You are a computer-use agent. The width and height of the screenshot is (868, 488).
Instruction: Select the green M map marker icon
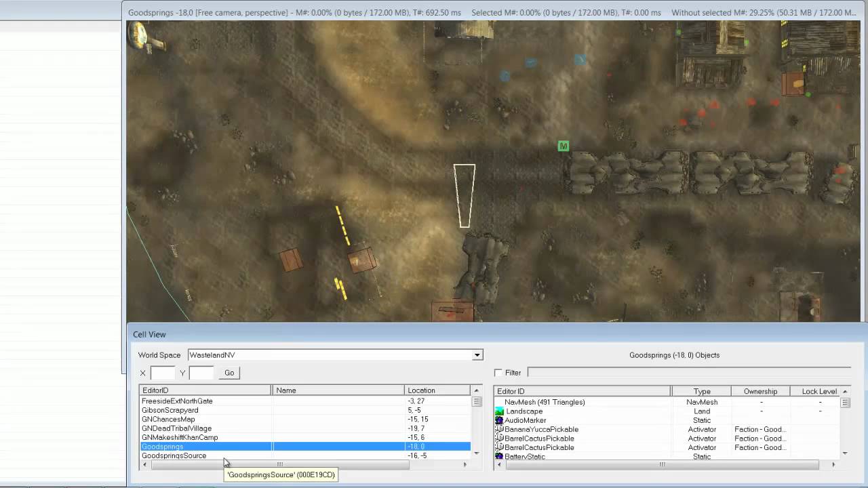[x=563, y=146]
